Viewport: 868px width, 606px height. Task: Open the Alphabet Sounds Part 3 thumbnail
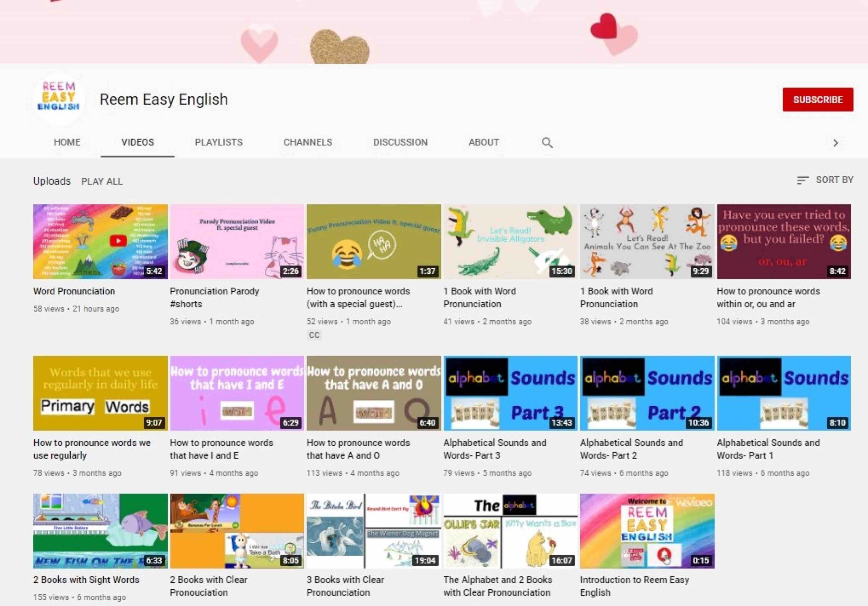pos(510,393)
